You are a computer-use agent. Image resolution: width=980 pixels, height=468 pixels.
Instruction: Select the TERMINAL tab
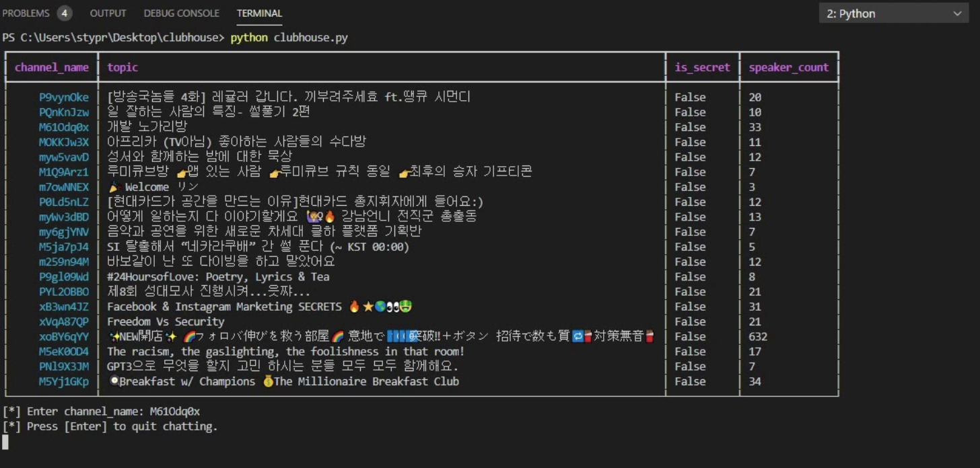(x=258, y=13)
